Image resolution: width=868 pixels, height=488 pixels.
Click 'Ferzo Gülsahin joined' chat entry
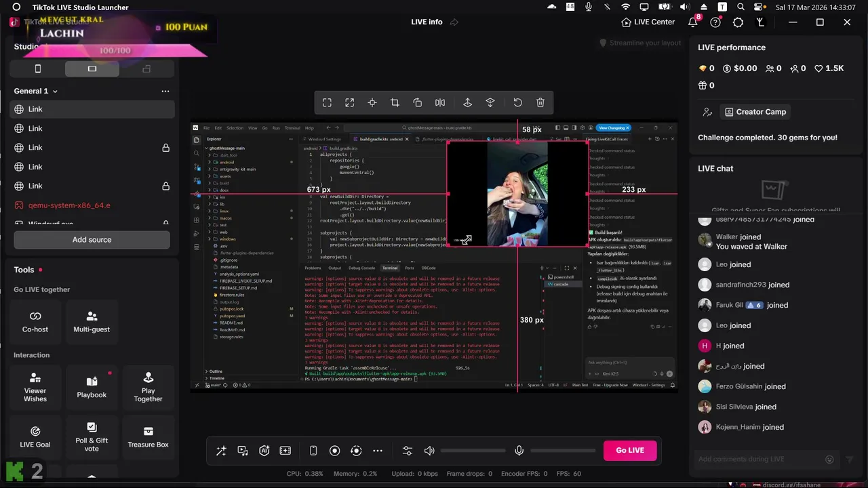coord(751,386)
